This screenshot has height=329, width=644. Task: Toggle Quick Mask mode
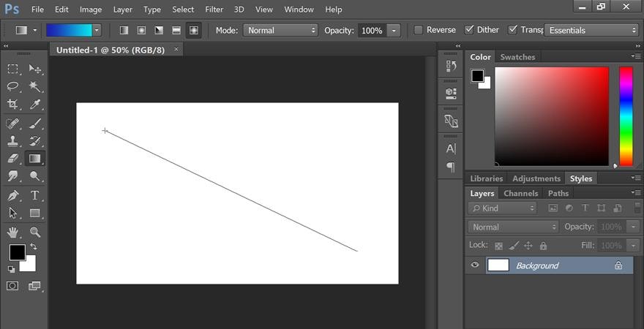(x=12, y=286)
